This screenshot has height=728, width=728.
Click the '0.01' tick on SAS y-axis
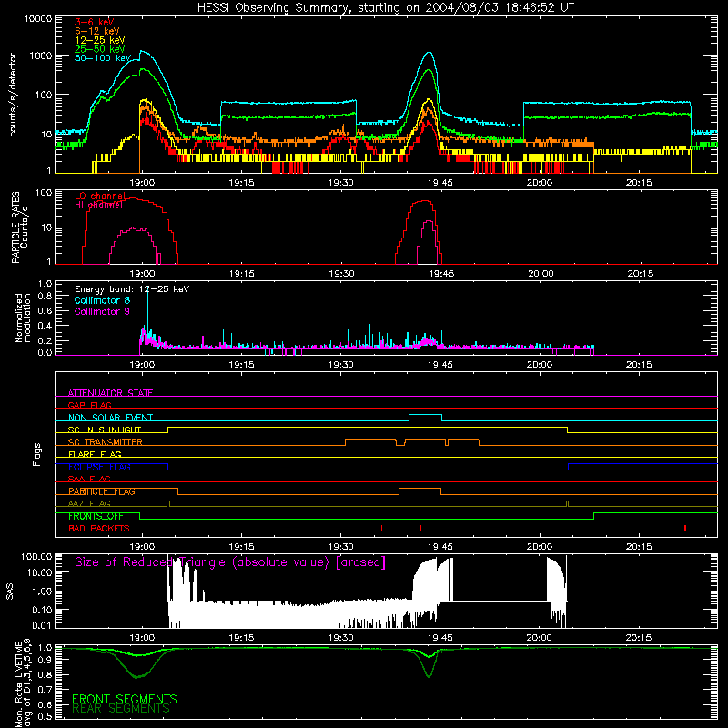point(42,625)
